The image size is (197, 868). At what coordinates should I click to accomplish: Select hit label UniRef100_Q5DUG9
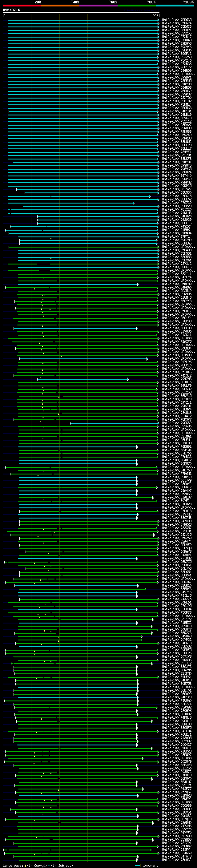click(177, 91)
